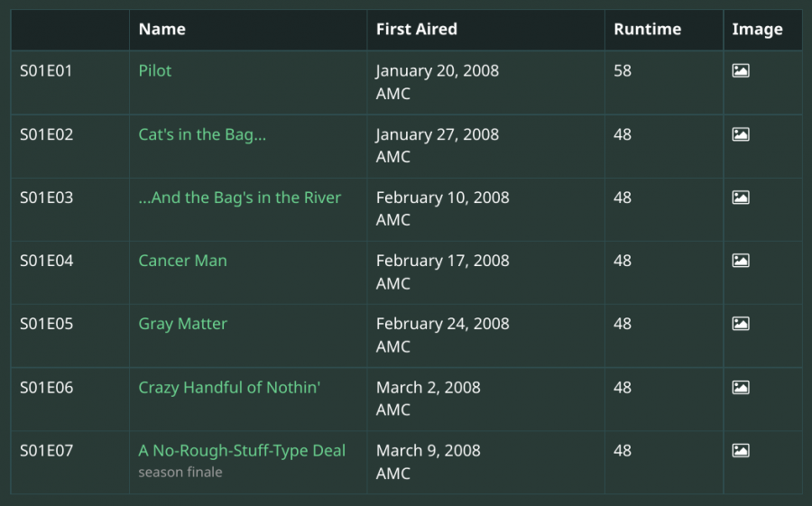Open A No-Rough-Stuff-Type Deal link
This screenshot has height=506, width=812.
point(242,451)
